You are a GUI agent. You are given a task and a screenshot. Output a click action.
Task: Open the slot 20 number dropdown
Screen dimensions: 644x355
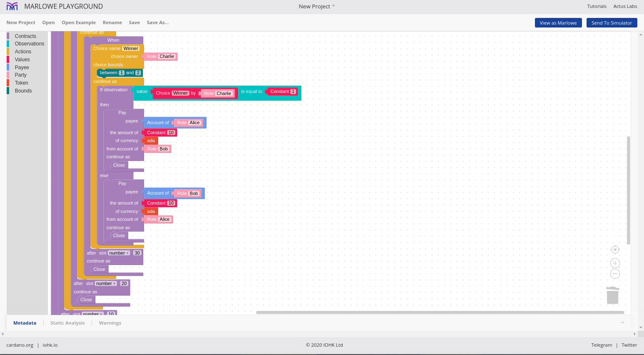pyautogui.click(x=106, y=283)
